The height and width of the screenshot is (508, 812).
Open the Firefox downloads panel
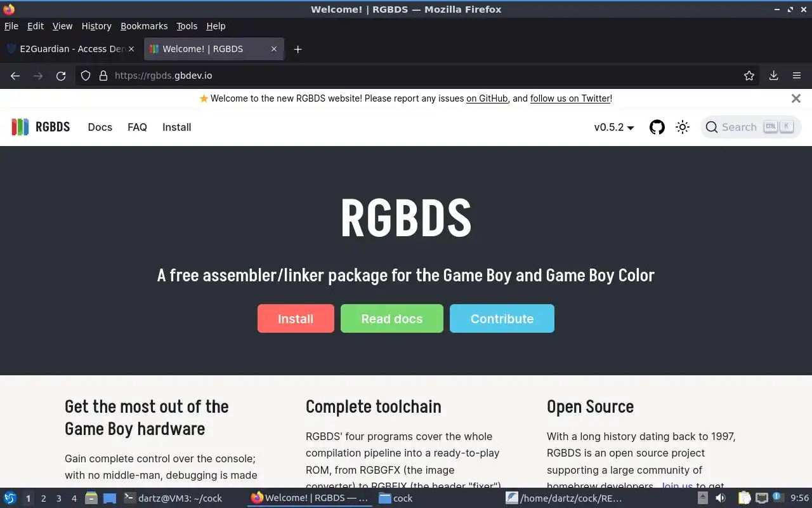pos(774,76)
